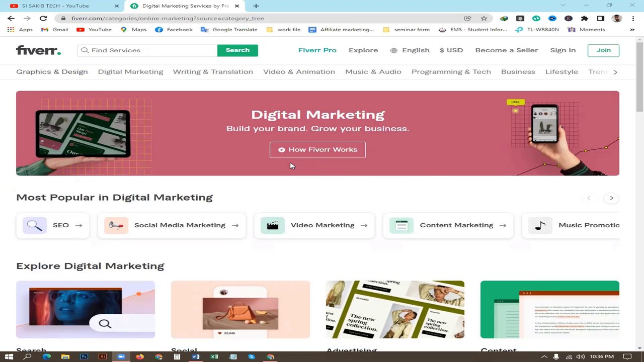644x362 pixels.
Task: Expand more category menu with right chevron
Action: [615, 72]
